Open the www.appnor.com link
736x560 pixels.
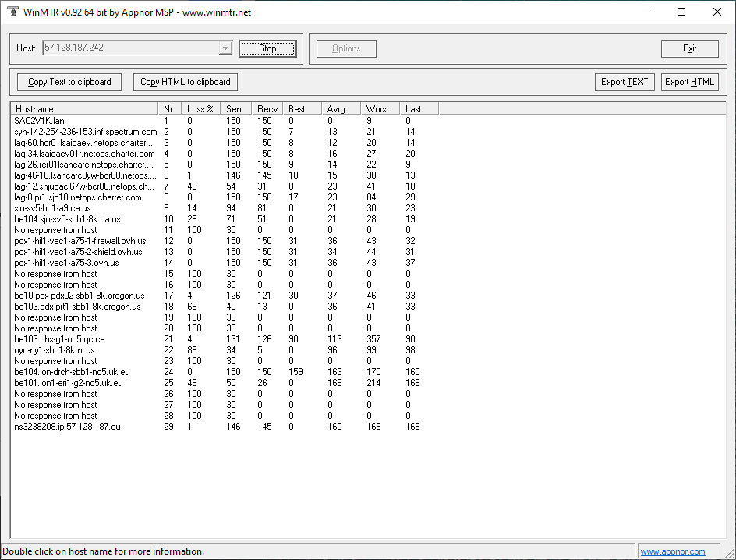click(x=673, y=551)
